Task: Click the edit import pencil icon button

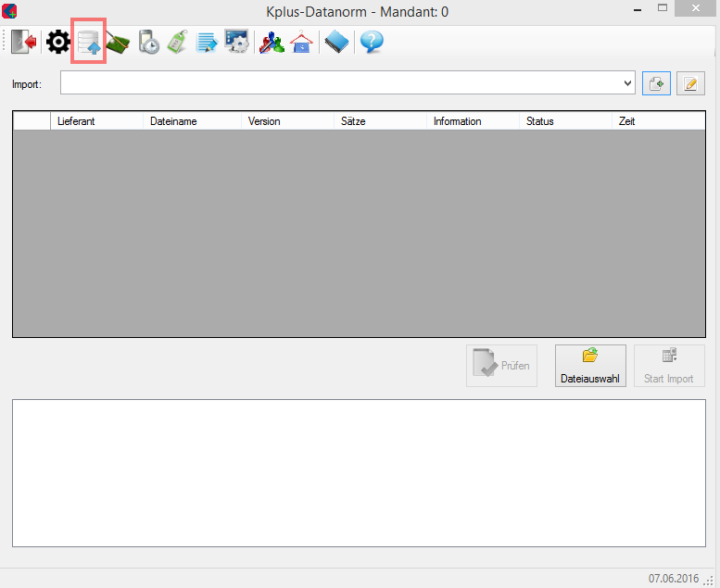Action: coord(690,83)
